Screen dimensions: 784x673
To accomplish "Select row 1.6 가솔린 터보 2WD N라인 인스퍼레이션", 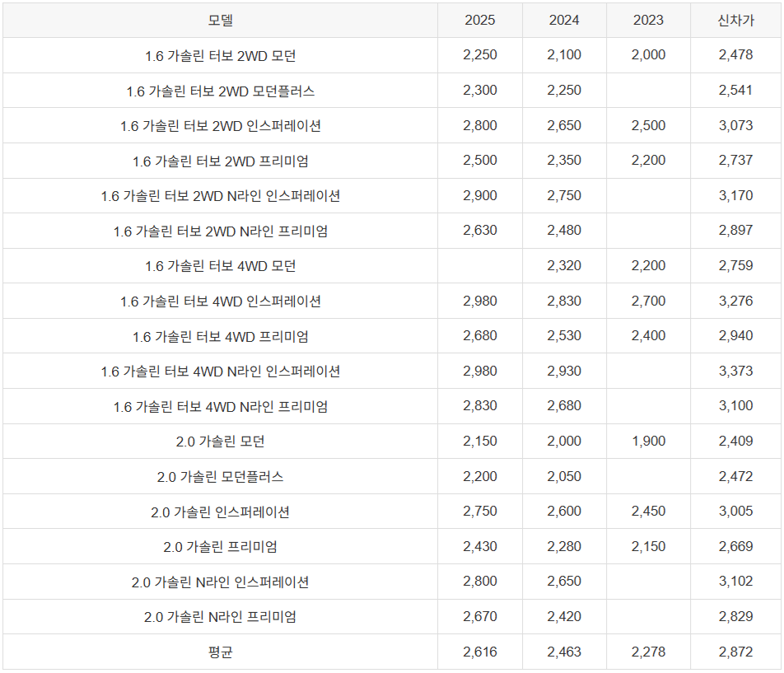I will tap(392, 195).
